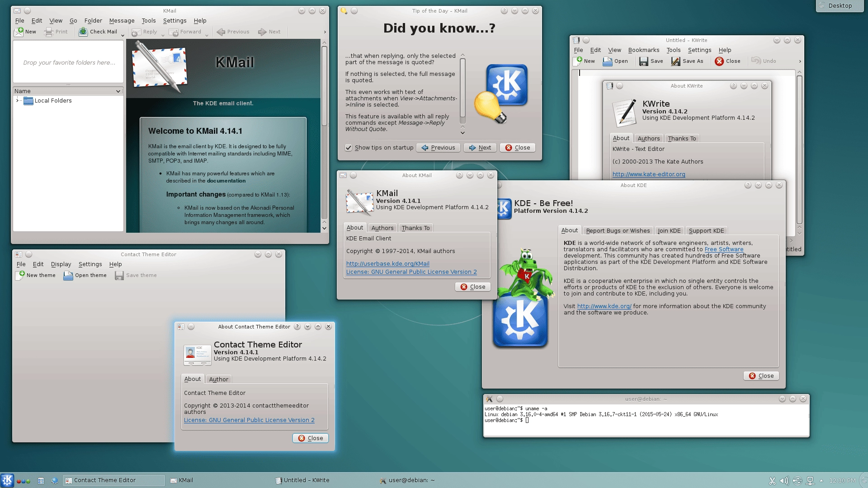Open the Display menu in Contact Theme Editor

pos(61,264)
